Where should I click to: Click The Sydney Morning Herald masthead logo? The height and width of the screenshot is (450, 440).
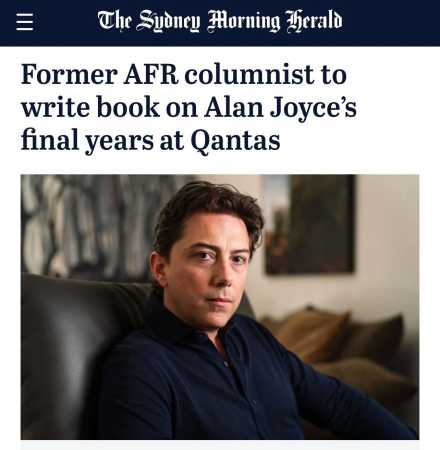220,21
